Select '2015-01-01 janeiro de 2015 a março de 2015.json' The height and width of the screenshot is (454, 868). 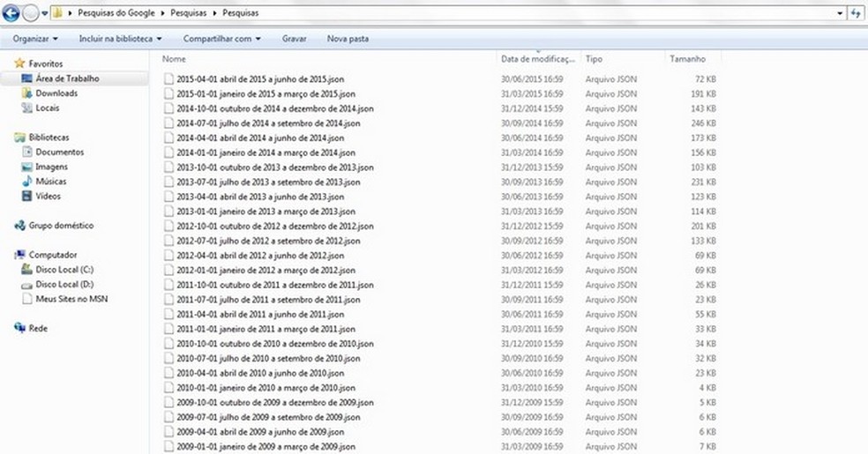(x=266, y=93)
